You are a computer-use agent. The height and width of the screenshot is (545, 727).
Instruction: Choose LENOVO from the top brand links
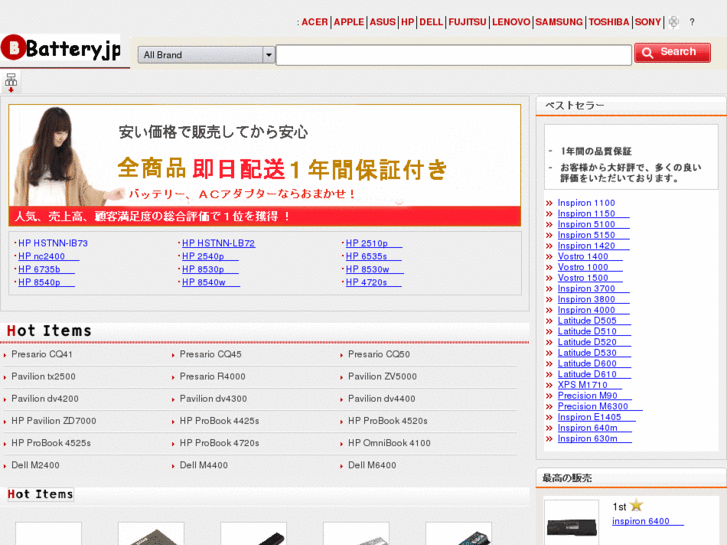(511, 22)
